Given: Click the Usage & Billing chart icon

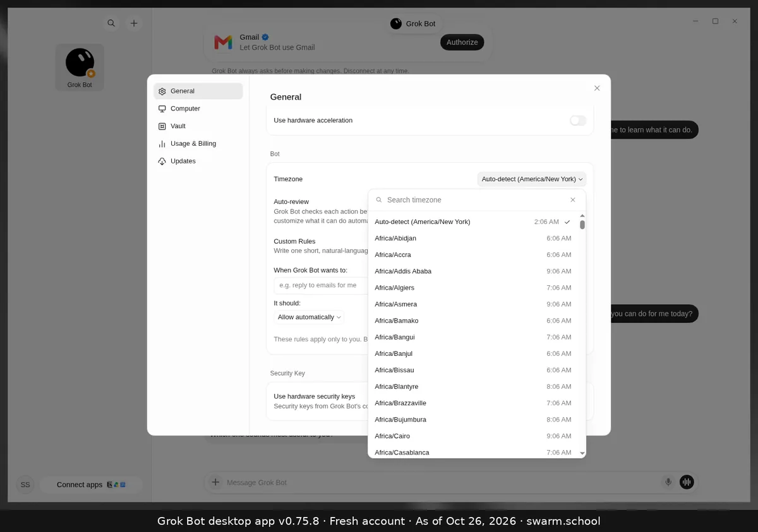Looking at the screenshot, I should click(x=162, y=144).
